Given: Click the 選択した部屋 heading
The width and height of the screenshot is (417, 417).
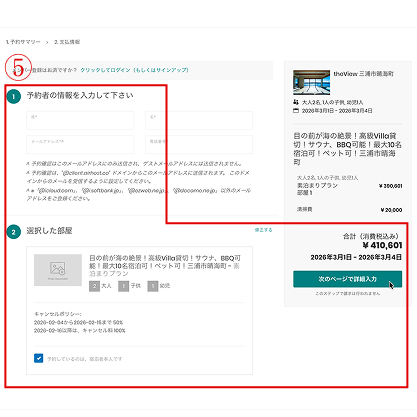Looking at the screenshot, I should click(x=49, y=231).
